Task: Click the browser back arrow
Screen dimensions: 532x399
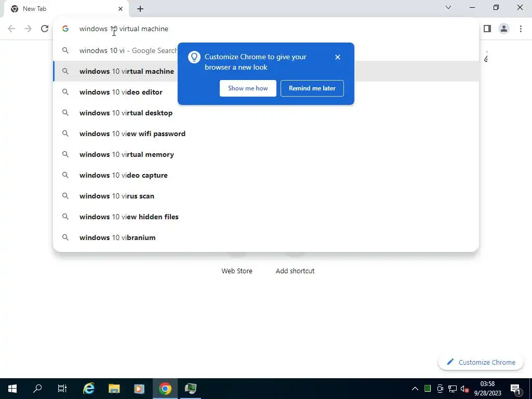Action: (x=11, y=29)
